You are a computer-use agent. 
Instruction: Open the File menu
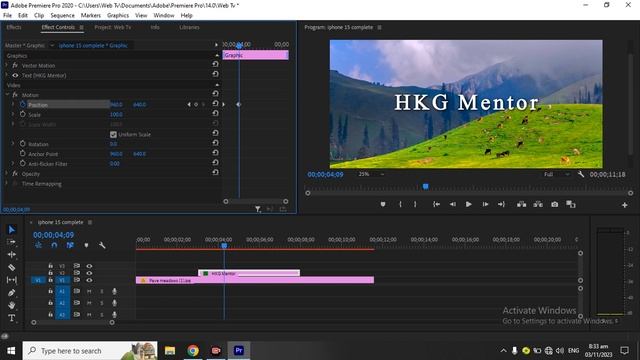[x=7, y=15]
